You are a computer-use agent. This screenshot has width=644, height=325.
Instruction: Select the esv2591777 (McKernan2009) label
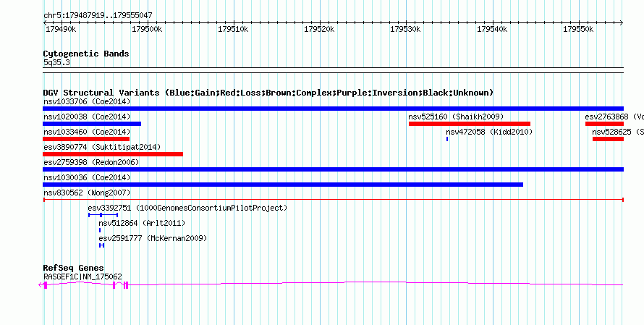point(153,238)
